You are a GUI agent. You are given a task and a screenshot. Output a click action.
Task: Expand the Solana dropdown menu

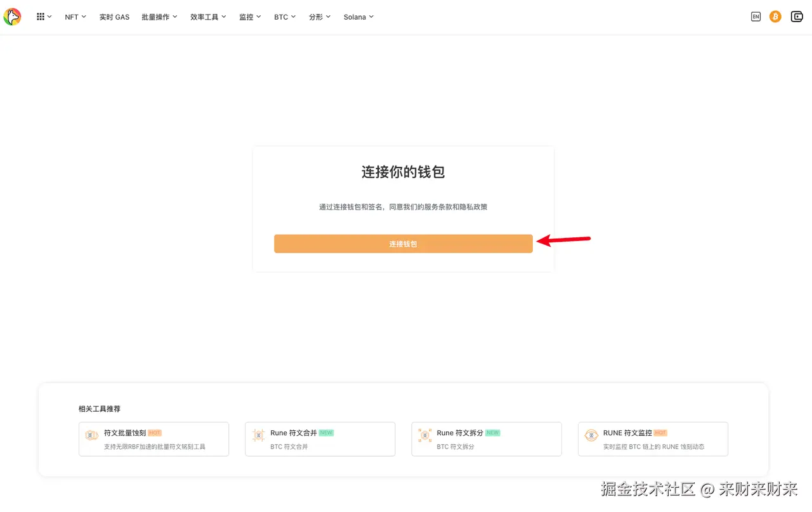point(358,17)
